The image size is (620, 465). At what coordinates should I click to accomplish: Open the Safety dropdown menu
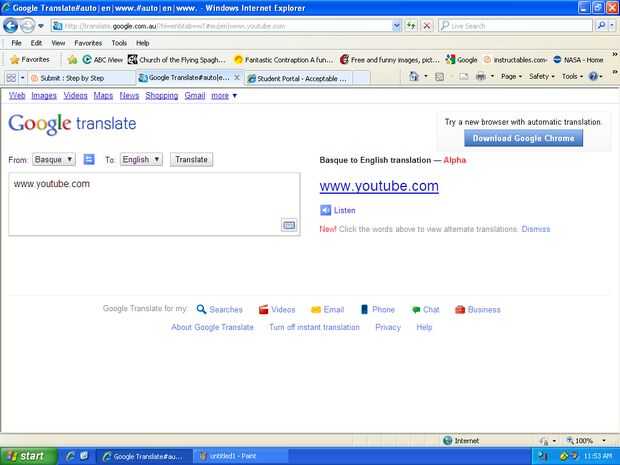point(542,76)
